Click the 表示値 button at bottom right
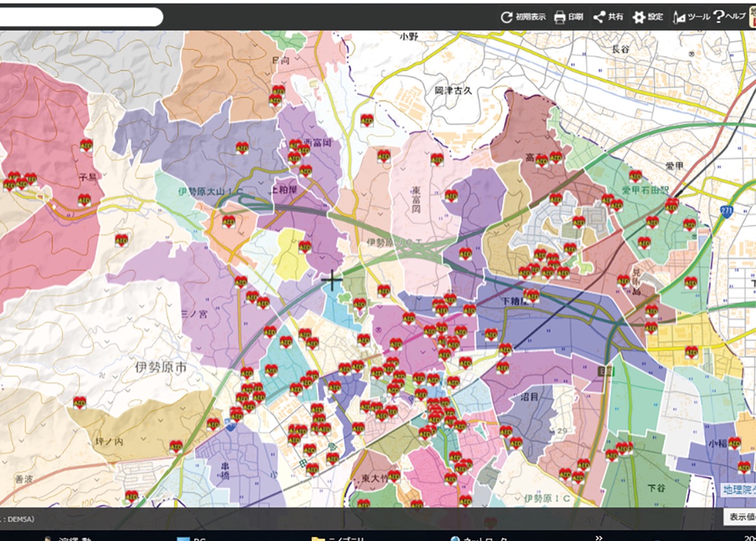This screenshot has height=541, width=756. click(x=741, y=516)
